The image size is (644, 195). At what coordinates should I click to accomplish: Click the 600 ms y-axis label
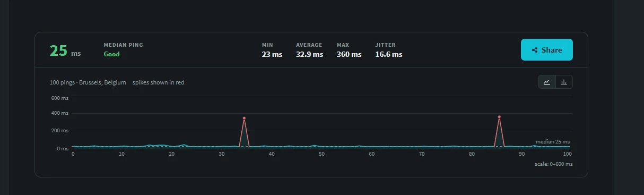point(60,98)
